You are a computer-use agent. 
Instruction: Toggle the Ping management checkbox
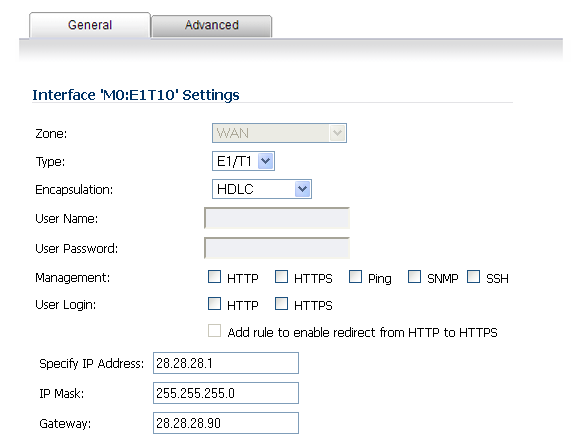click(x=355, y=277)
